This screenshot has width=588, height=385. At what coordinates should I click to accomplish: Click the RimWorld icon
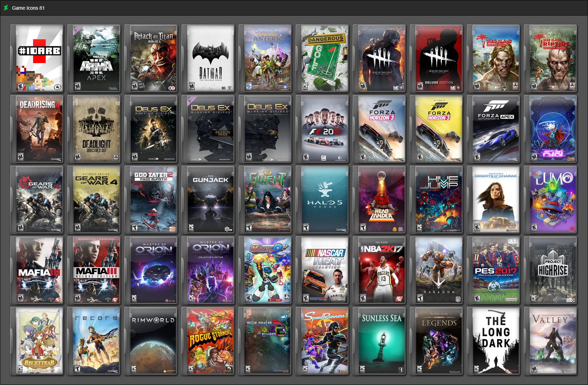151,341
